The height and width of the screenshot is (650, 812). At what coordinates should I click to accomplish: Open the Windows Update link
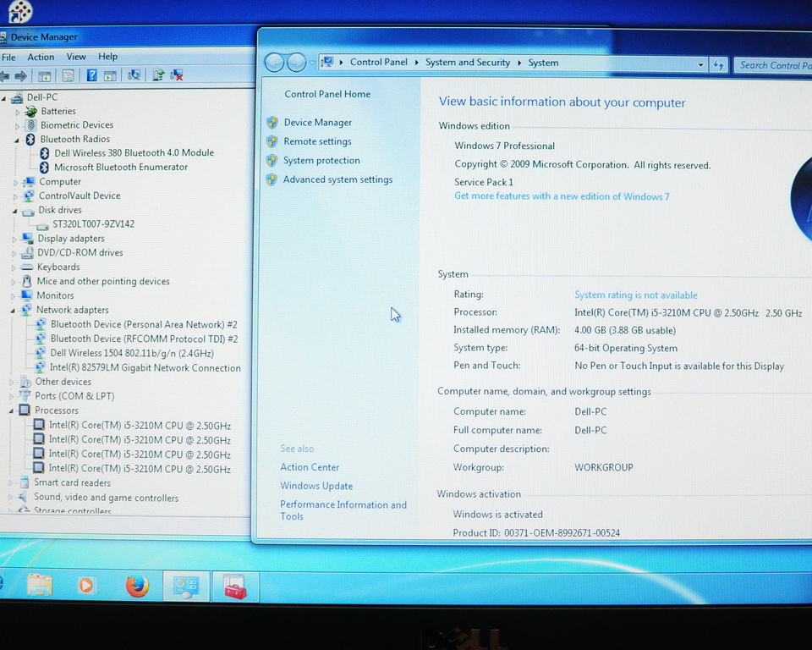(316, 486)
